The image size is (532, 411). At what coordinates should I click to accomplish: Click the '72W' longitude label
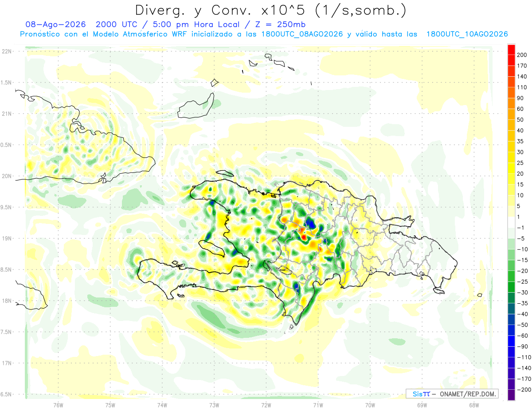(266, 405)
